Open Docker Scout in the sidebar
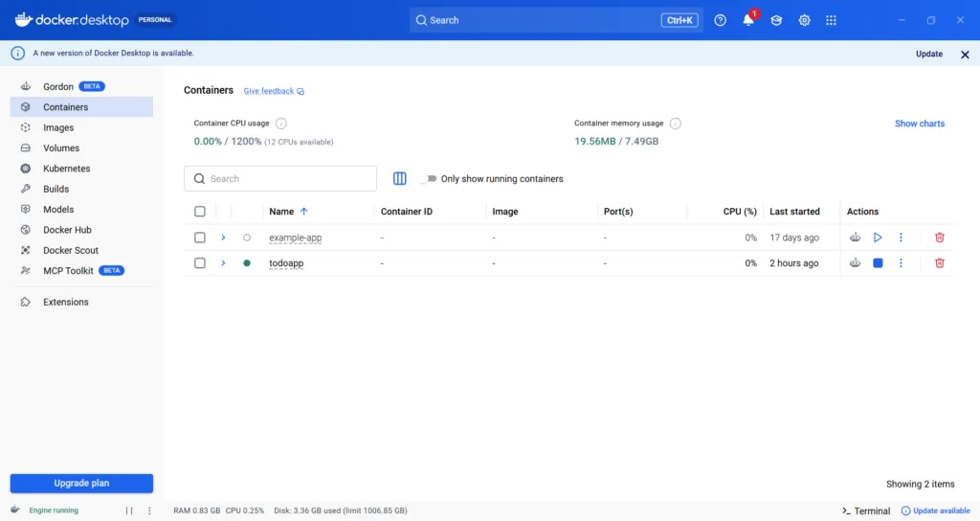The width and height of the screenshot is (980, 521). pos(82,250)
